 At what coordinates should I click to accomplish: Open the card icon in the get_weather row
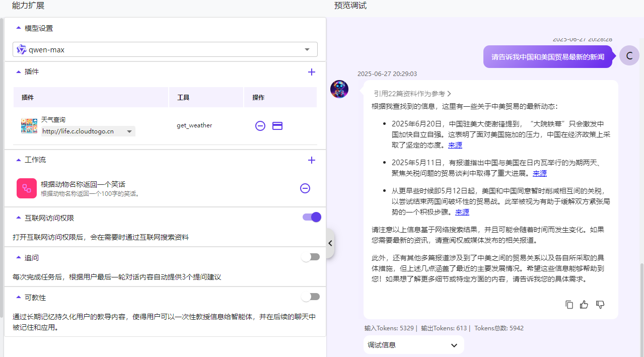click(x=277, y=126)
